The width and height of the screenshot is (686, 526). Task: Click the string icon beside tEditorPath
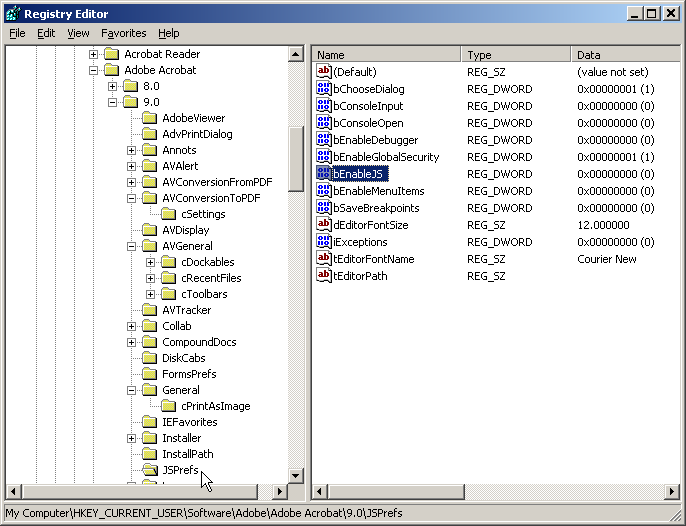(324, 276)
